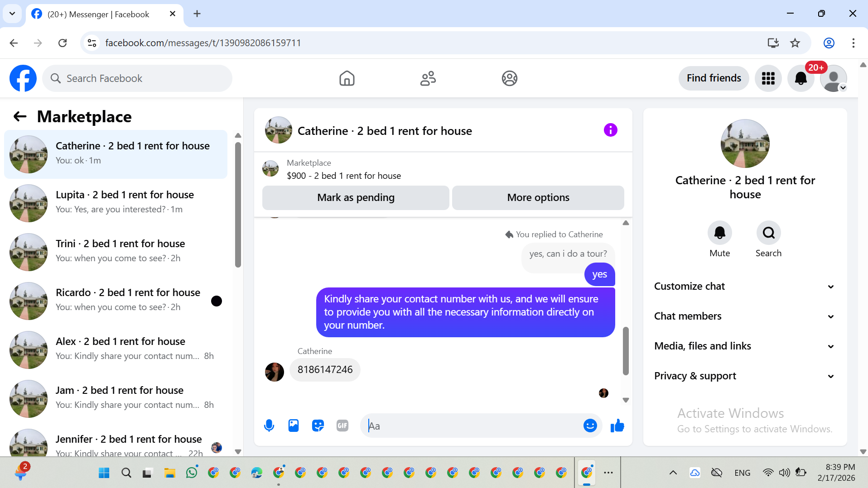Open Jam conversation in the list
This screenshot has height=488, width=868.
coord(116,399)
